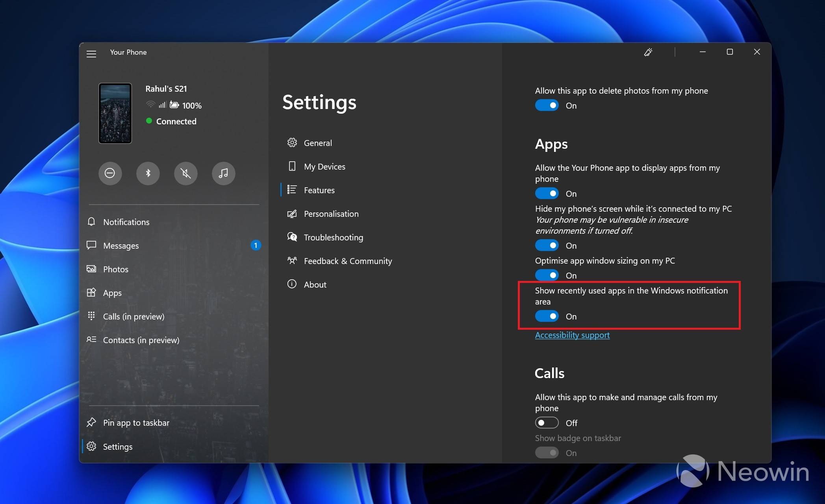Open Photos in the sidebar
This screenshot has width=825, height=504.
pyautogui.click(x=174, y=269)
